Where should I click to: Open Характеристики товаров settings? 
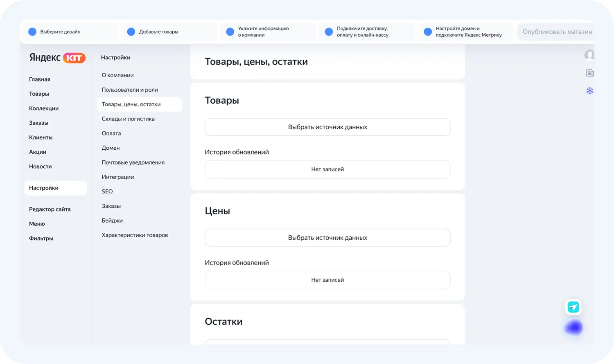(x=135, y=235)
